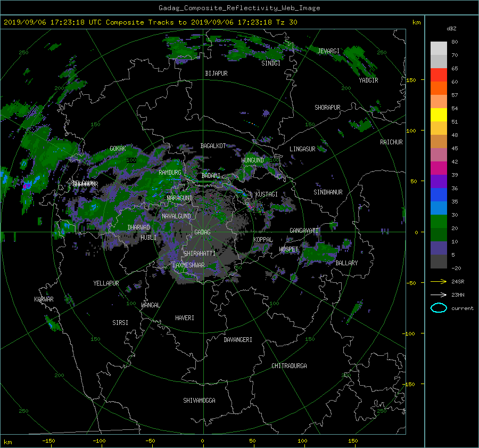Select the dark gray -20 dBZ swatch

coord(439,262)
